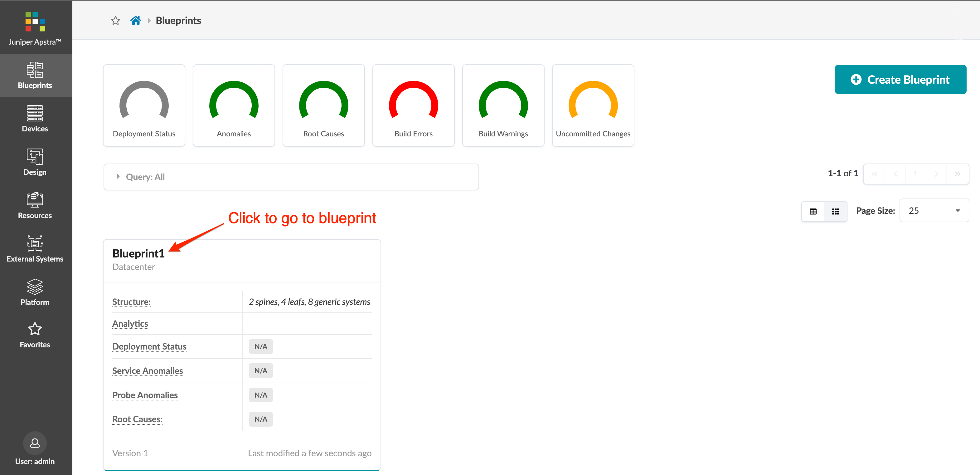The width and height of the screenshot is (980, 475).
Task: Click Create Blueprint button
Action: tap(900, 80)
